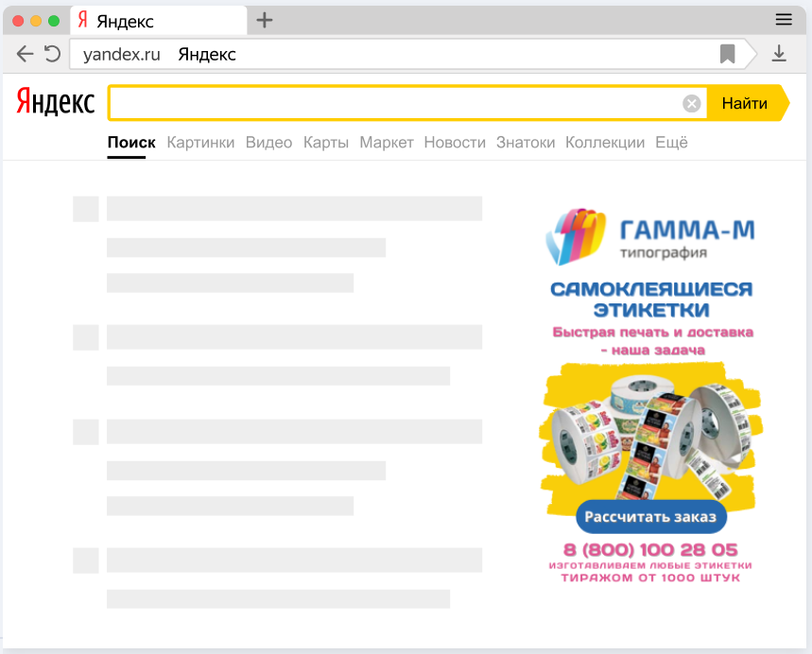Clear the search field with the X icon
Viewport: 812px width, 654px height.
tap(692, 104)
